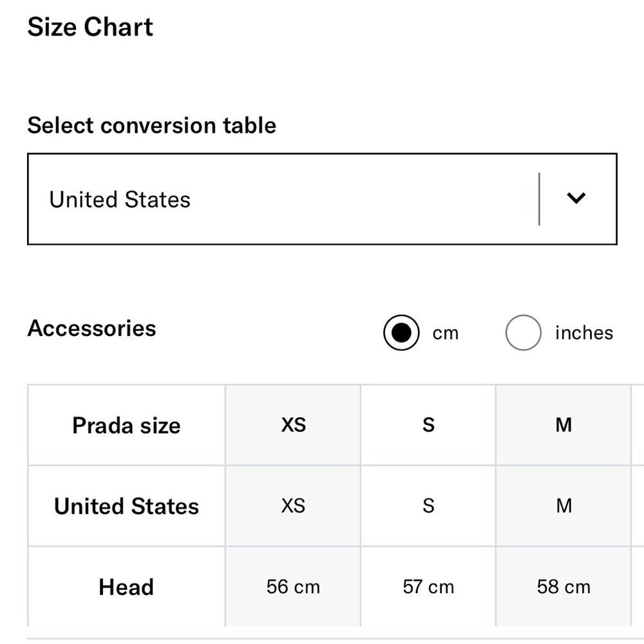Click the 57 cm head measurement

coord(428,587)
